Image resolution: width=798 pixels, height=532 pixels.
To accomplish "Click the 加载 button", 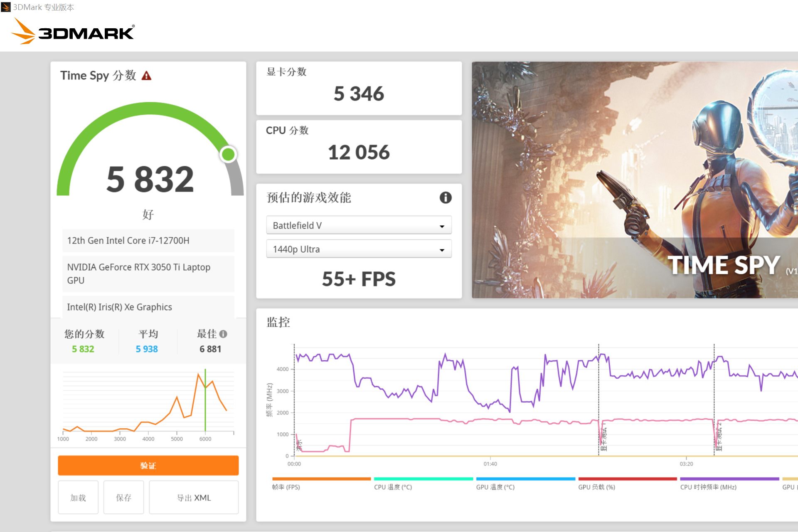I will (78, 498).
